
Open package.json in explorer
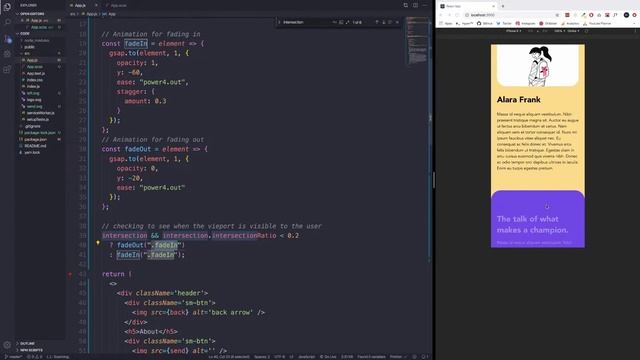click(x=36, y=140)
